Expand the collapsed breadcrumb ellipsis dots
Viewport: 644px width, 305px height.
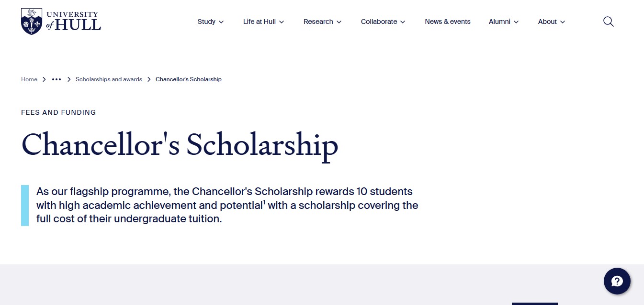pos(56,79)
